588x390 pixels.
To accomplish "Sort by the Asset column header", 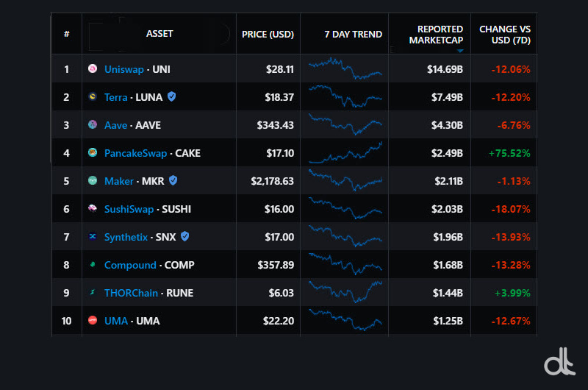I will pos(159,34).
